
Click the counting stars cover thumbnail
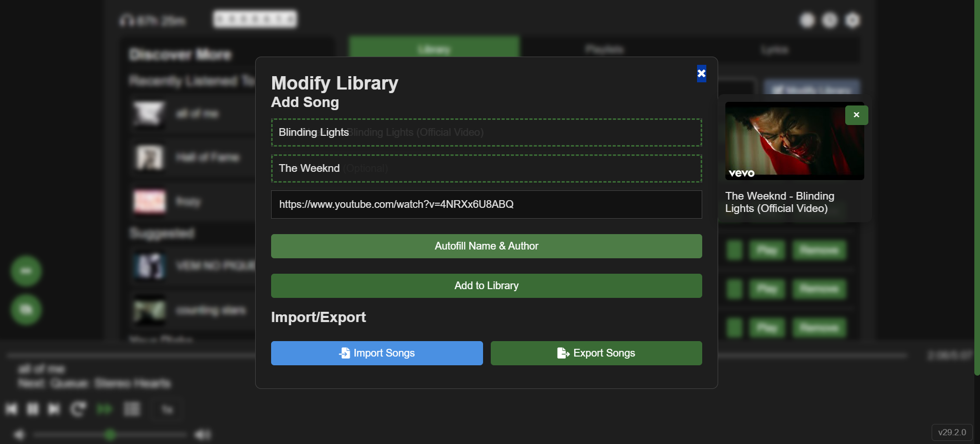(x=149, y=310)
